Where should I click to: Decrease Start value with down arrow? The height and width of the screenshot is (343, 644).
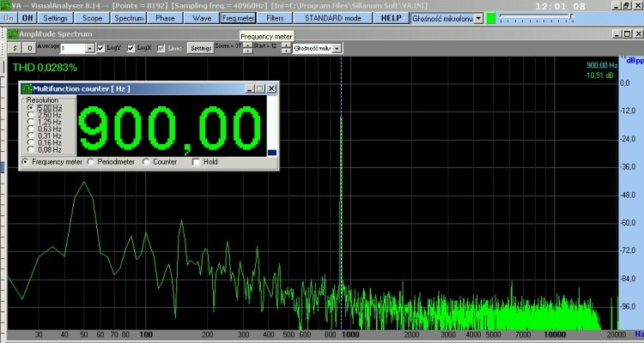coord(286,51)
